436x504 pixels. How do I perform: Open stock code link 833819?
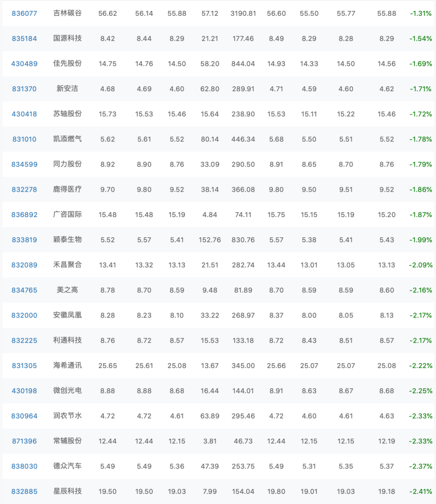click(x=24, y=240)
